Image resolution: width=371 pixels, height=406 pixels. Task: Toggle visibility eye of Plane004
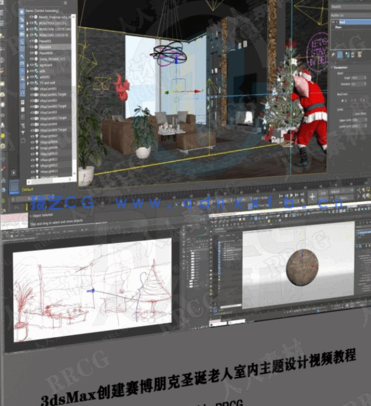tap(32, 47)
